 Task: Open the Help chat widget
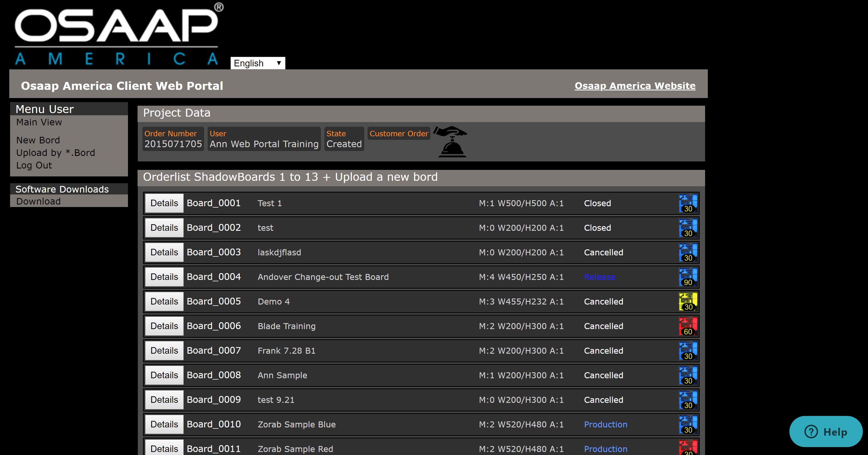point(825,432)
